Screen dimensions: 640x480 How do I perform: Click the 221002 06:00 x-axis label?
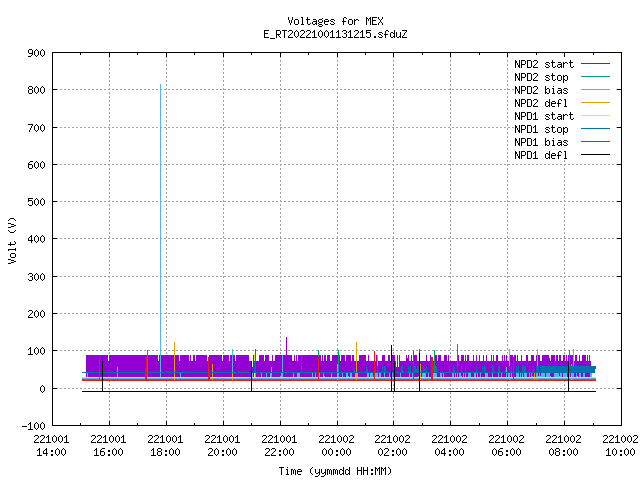coord(507,446)
